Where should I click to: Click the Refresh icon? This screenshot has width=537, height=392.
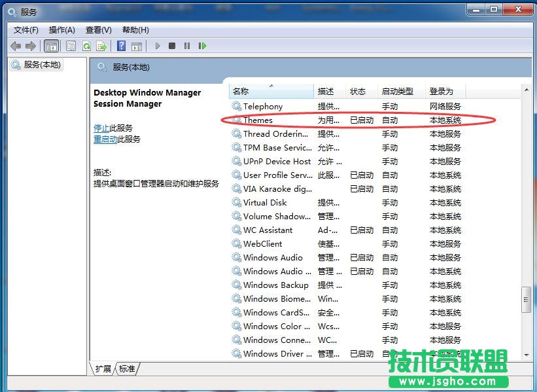[86, 46]
